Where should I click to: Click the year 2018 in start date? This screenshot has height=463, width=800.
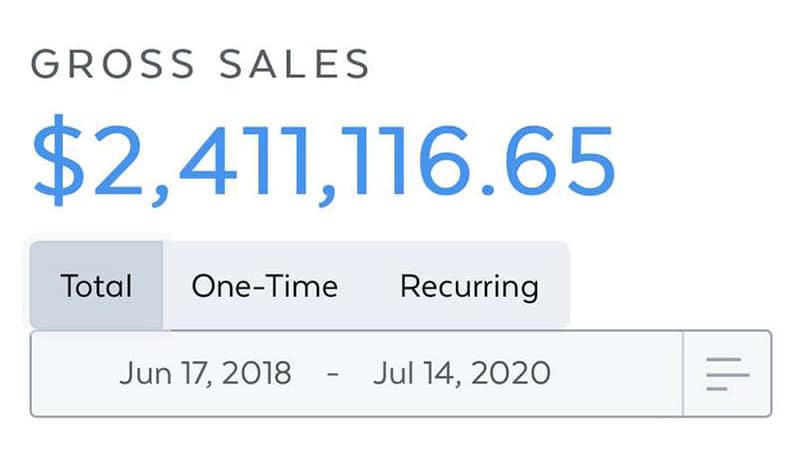257,373
